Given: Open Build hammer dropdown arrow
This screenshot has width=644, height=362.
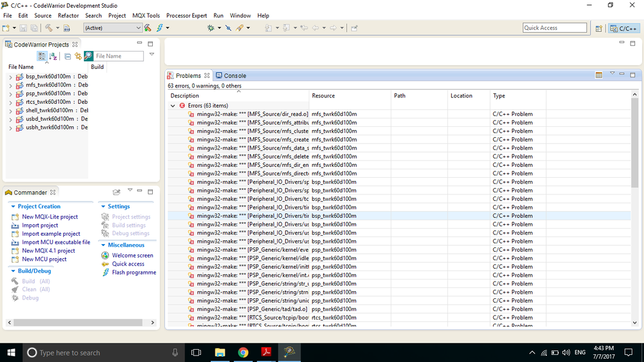Looking at the screenshot, I should click(x=57, y=28).
